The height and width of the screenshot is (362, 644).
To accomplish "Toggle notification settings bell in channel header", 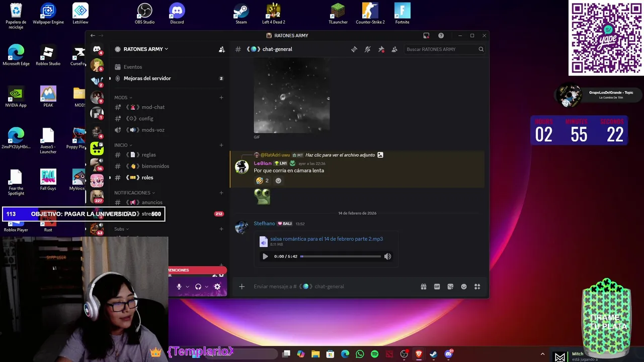I will pos(368,49).
